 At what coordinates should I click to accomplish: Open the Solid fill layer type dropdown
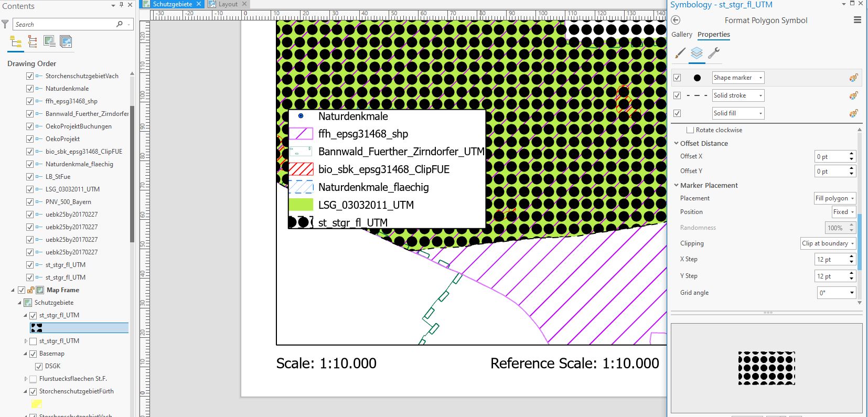[738, 113]
